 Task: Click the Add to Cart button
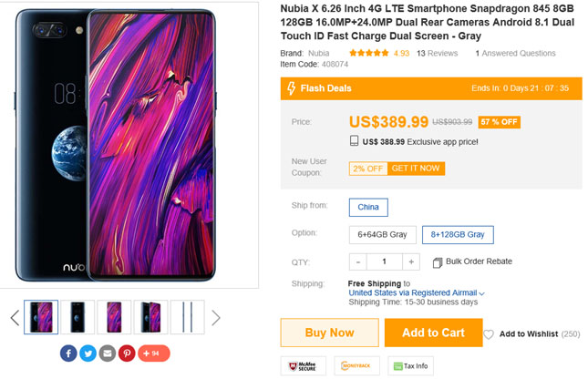433,333
